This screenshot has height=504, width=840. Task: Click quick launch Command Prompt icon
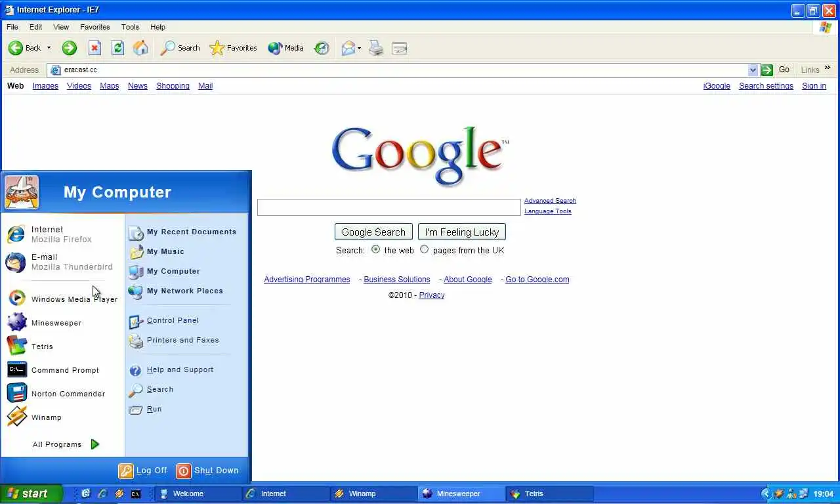[136, 493]
